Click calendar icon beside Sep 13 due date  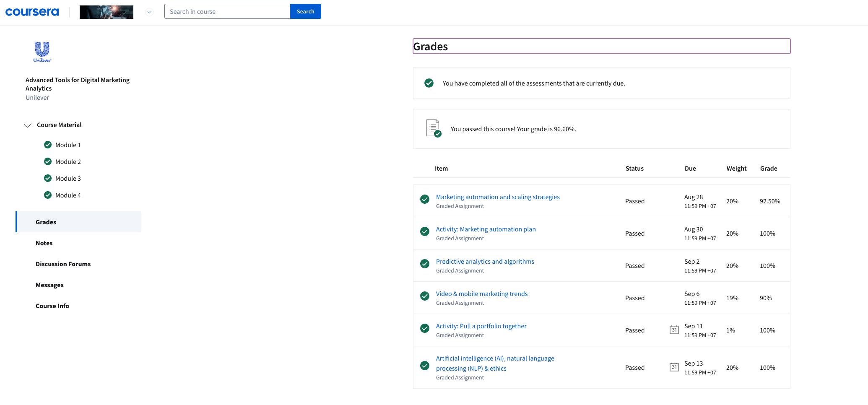[674, 367]
